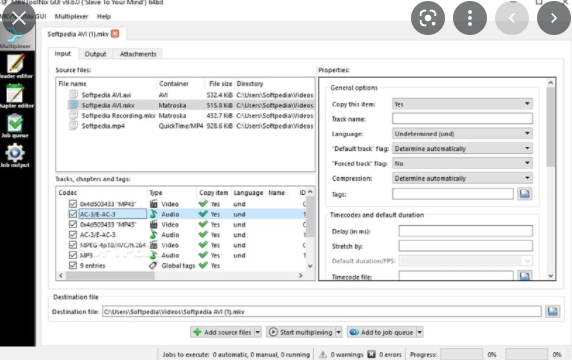Click the image viewer lens search icon

[x=428, y=18]
